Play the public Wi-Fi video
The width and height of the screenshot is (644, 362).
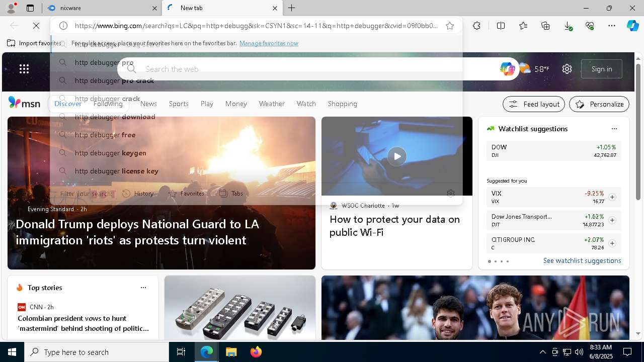click(397, 156)
